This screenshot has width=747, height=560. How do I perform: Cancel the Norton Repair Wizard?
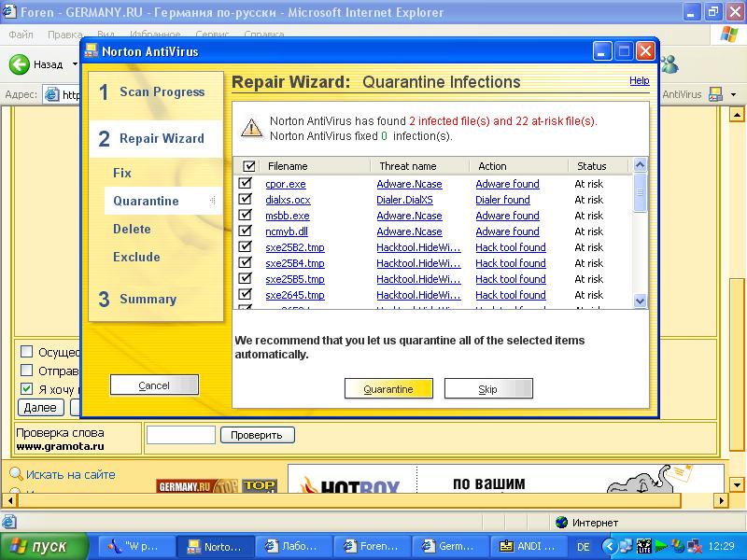click(154, 385)
